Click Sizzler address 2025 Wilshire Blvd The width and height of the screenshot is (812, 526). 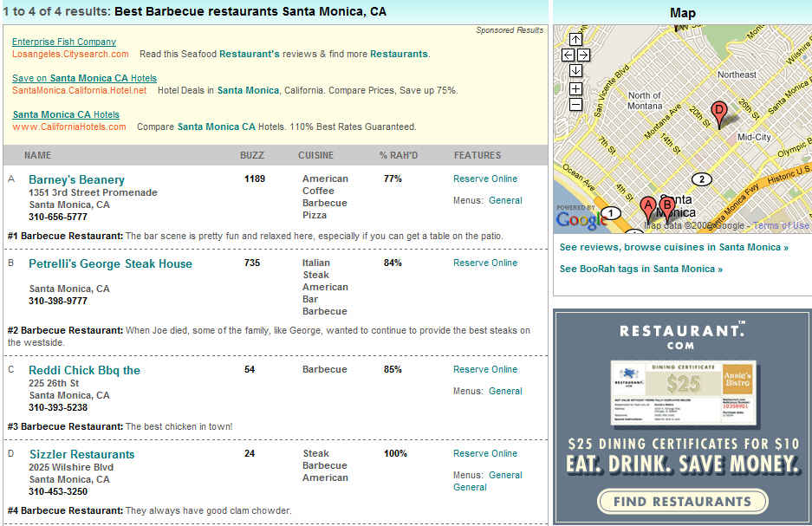point(71,467)
